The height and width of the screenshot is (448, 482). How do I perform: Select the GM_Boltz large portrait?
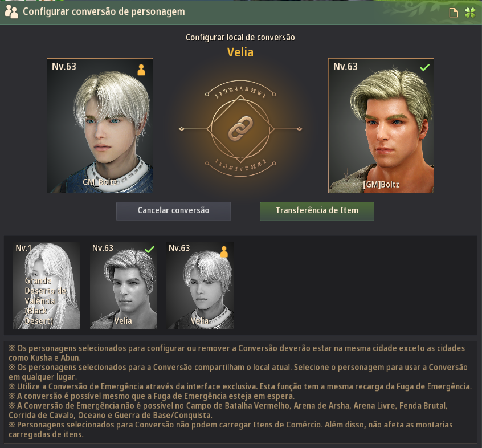100,125
